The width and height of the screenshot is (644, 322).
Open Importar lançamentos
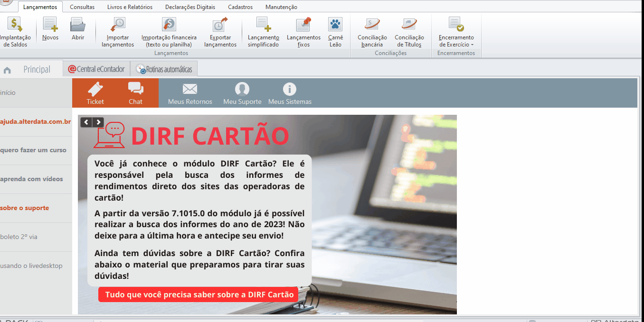click(x=118, y=32)
